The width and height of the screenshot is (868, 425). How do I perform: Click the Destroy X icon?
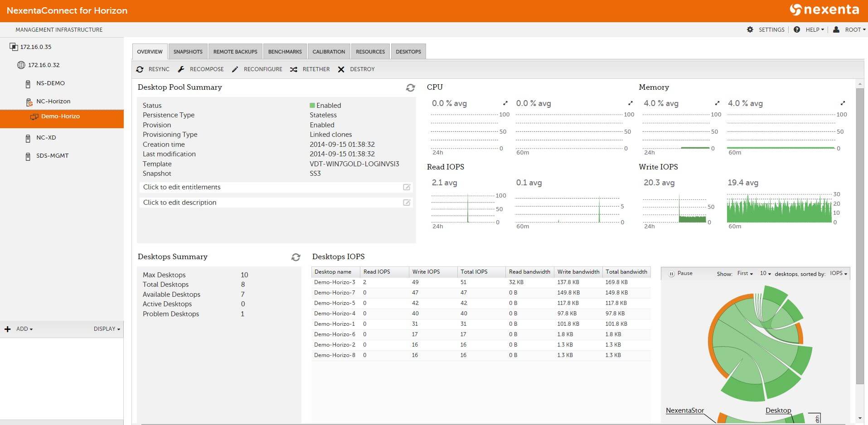pyautogui.click(x=341, y=69)
